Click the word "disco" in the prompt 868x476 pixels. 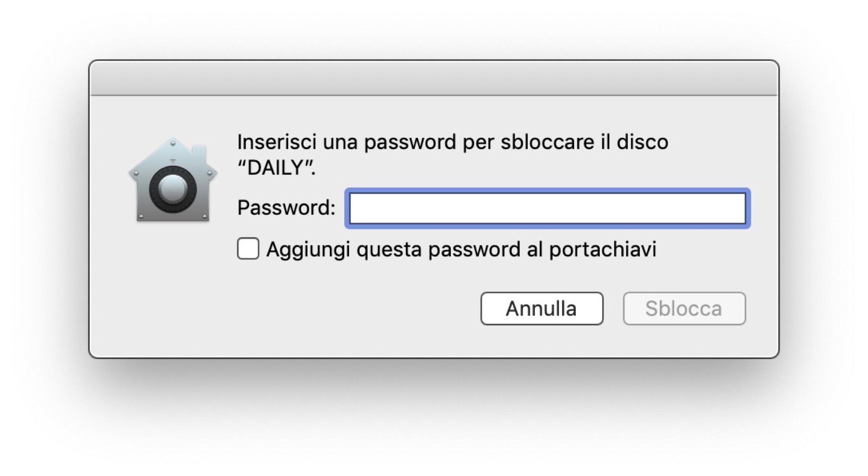pyautogui.click(x=642, y=142)
